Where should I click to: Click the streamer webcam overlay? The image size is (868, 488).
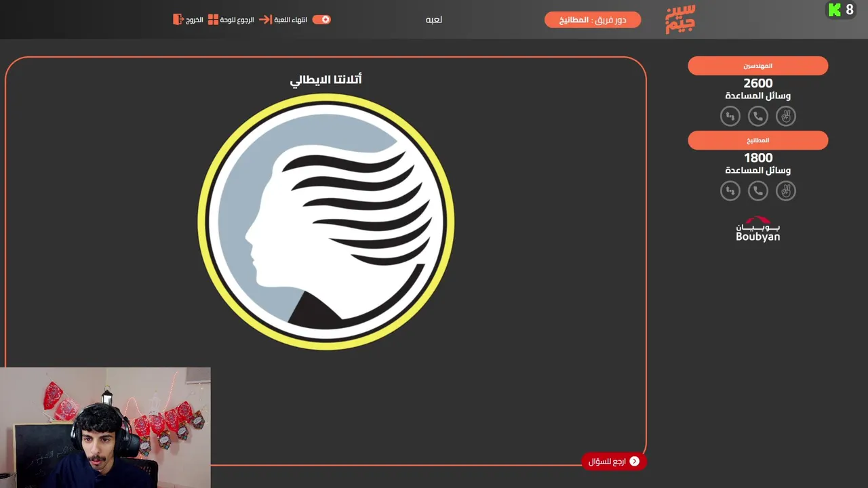point(105,428)
